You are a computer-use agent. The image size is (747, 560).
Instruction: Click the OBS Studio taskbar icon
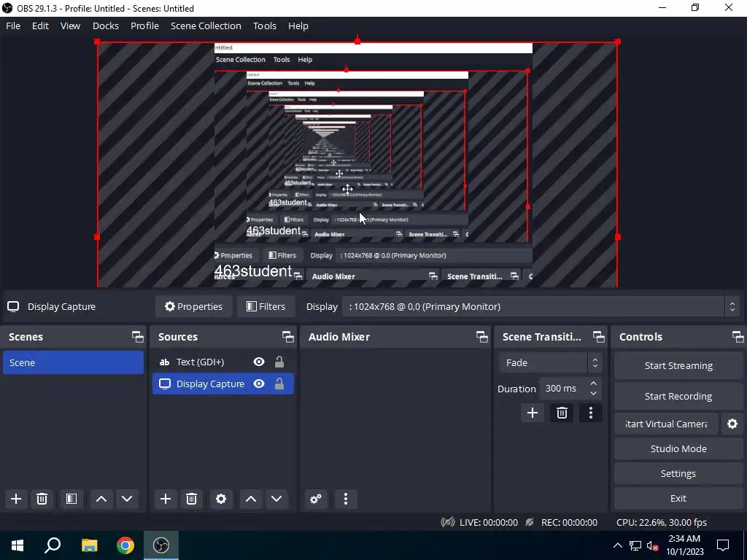[161, 545]
